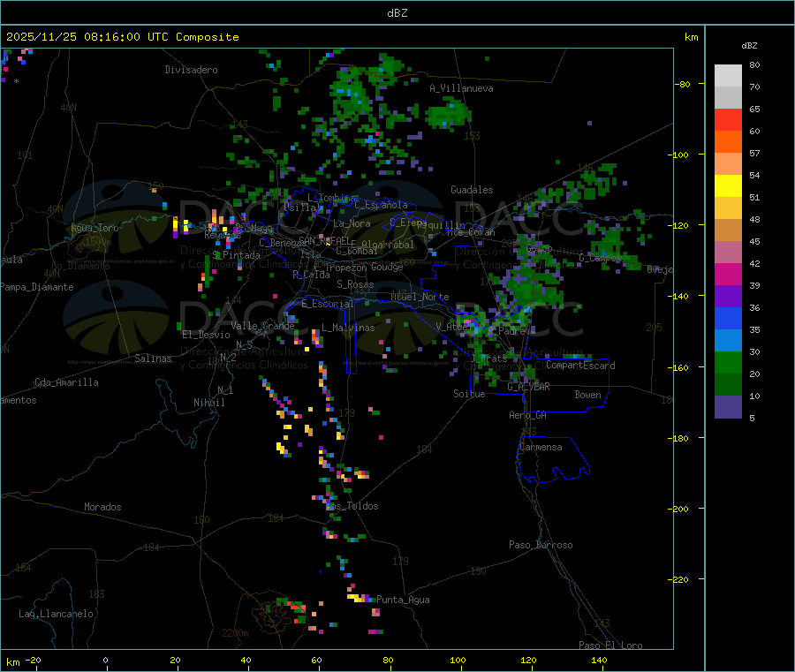Screen dimensions: 795x672
Task: Click the 'Punta_Agua' map label
Action: pyautogui.click(x=403, y=600)
